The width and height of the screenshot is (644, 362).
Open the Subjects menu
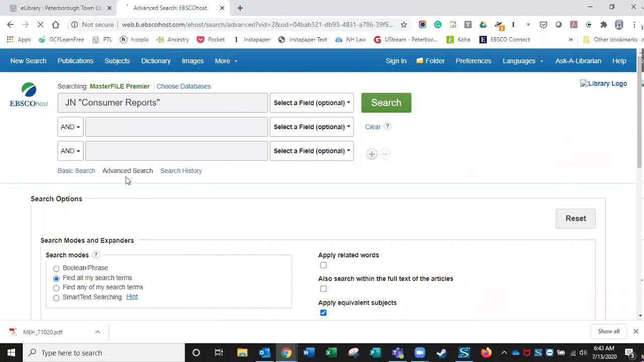(x=117, y=61)
